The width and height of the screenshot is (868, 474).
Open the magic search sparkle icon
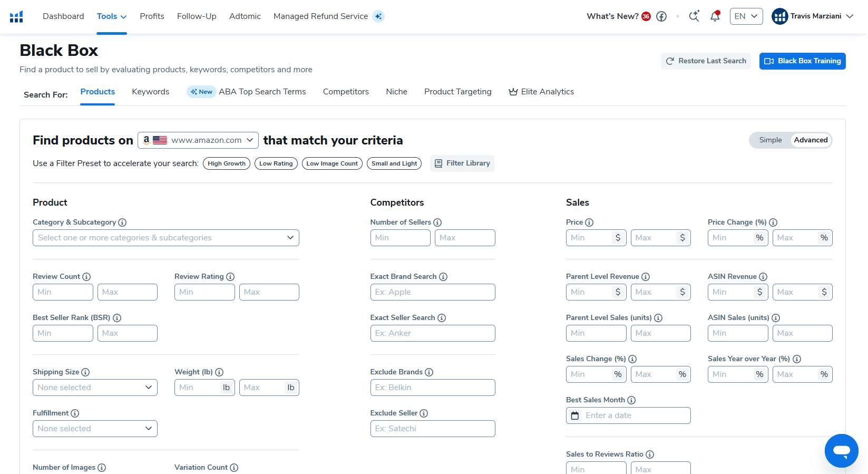(x=694, y=16)
